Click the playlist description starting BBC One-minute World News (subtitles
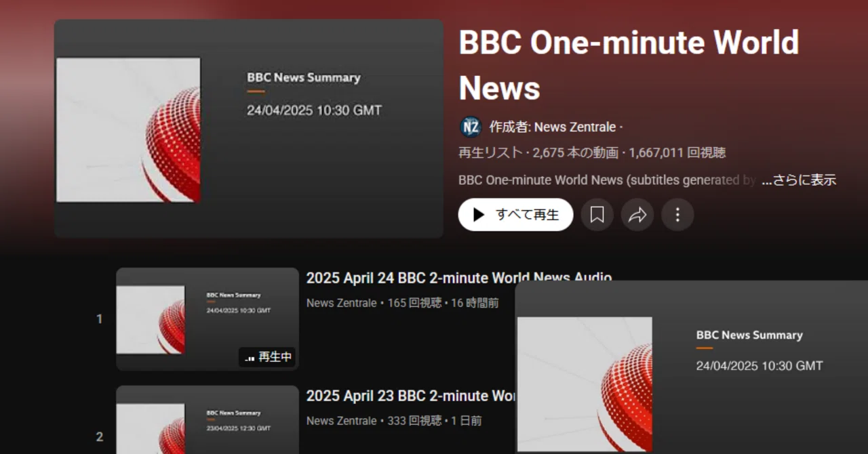The width and height of the screenshot is (868, 454). pos(608,180)
